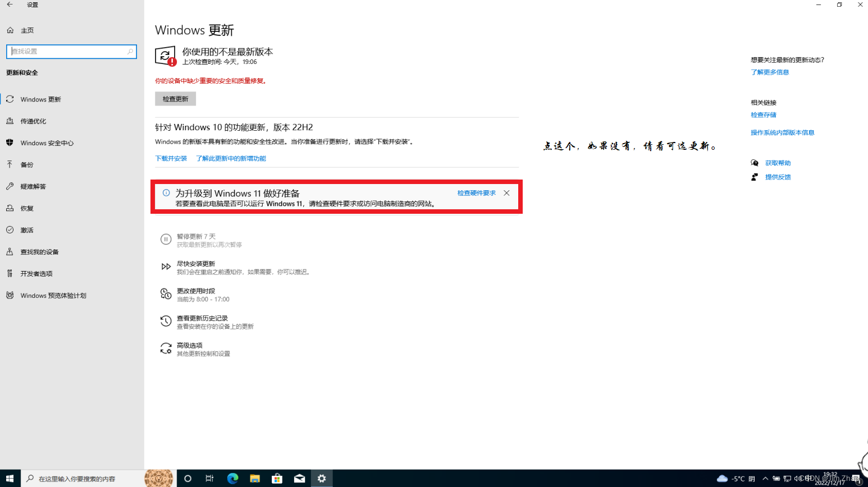Dismiss the Windows 11 upgrade banner
This screenshot has width=868, height=487.
pos(506,193)
